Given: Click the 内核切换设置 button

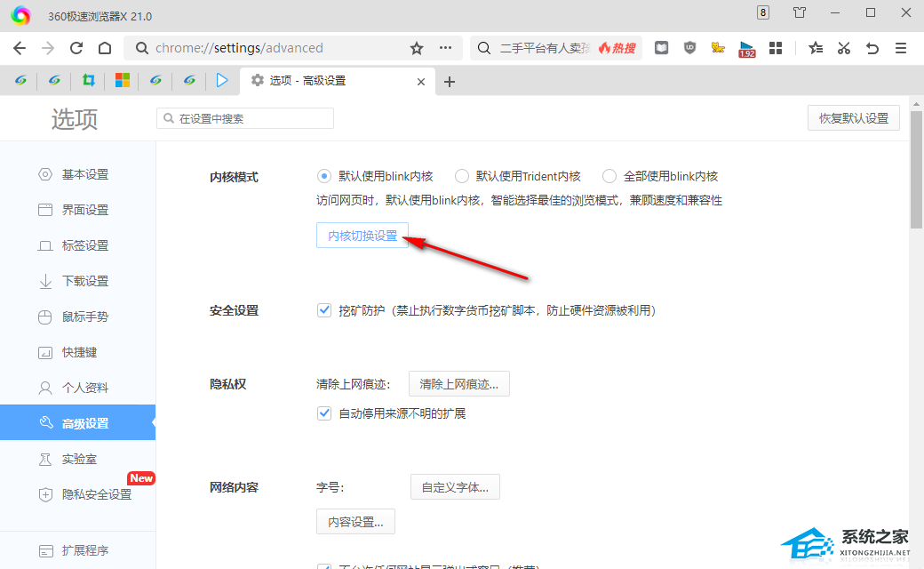Looking at the screenshot, I should (x=362, y=236).
